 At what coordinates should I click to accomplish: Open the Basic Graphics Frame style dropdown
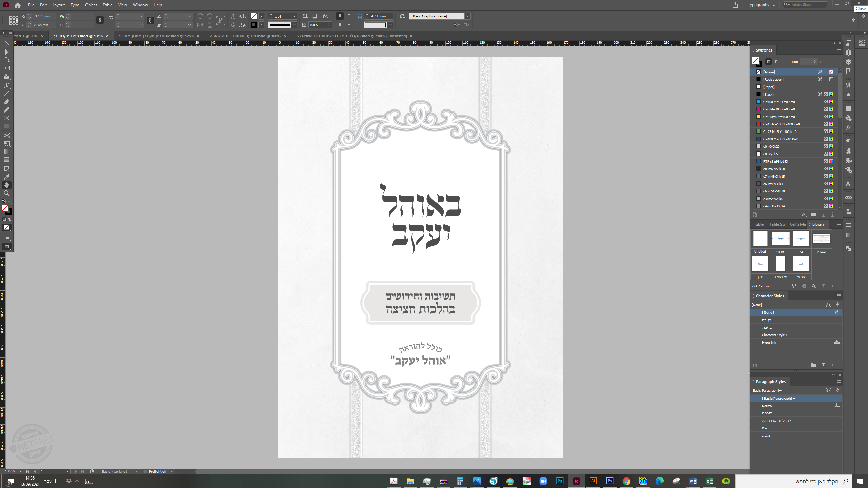point(467,16)
